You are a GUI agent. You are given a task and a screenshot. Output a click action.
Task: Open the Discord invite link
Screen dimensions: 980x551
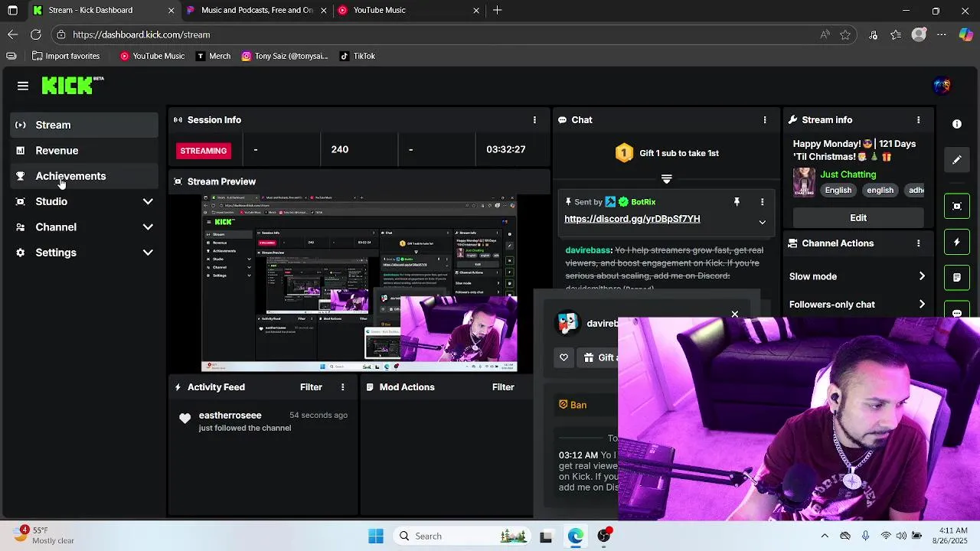632,219
